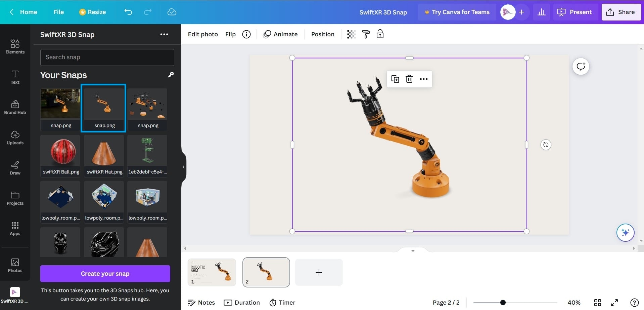Collapse the side panel with arrow handle
Viewport: 644px width, 310px height.
tap(183, 167)
